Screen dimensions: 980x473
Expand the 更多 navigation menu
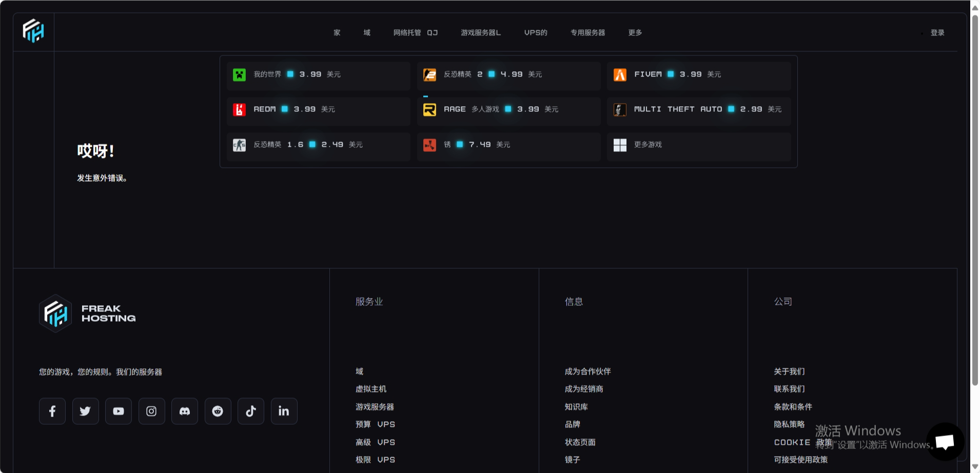[x=635, y=32]
